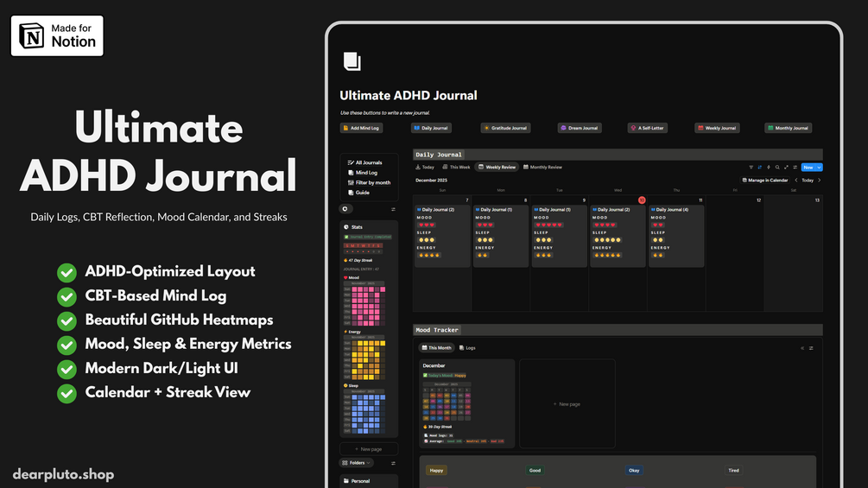Click the lightning automation icon in Daily Journal
The image size is (868, 488).
[769, 167]
